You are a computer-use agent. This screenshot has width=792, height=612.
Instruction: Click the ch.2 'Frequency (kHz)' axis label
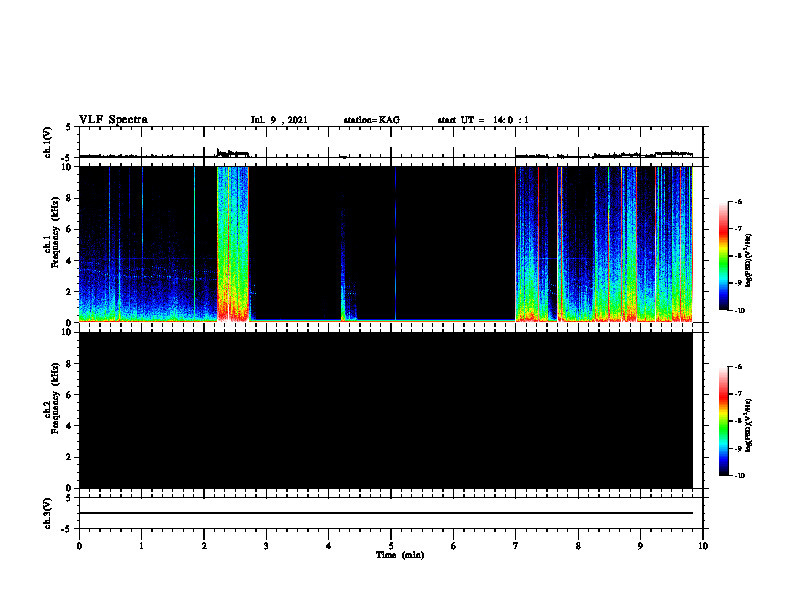(x=55, y=398)
